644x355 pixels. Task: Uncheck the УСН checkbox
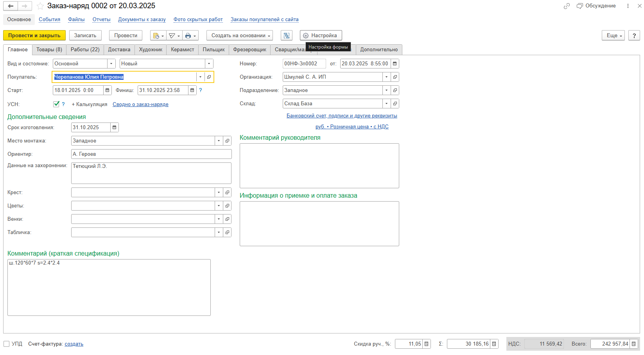click(56, 104)
